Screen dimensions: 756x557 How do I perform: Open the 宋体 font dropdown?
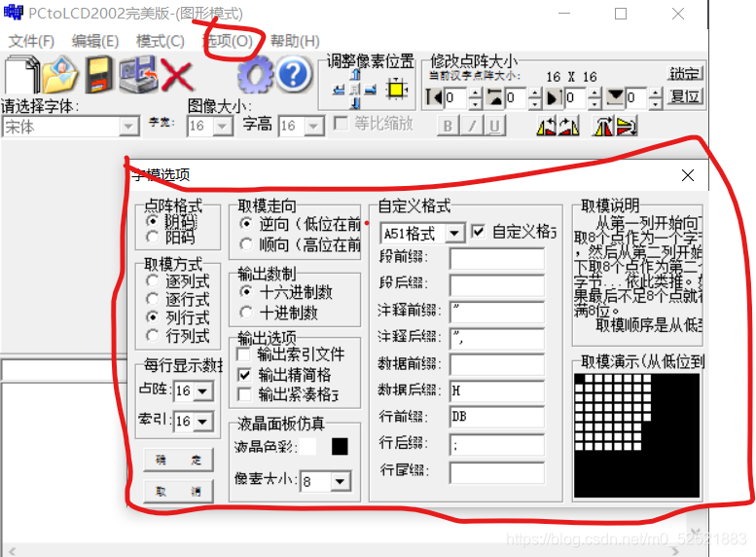coord(128,127)
